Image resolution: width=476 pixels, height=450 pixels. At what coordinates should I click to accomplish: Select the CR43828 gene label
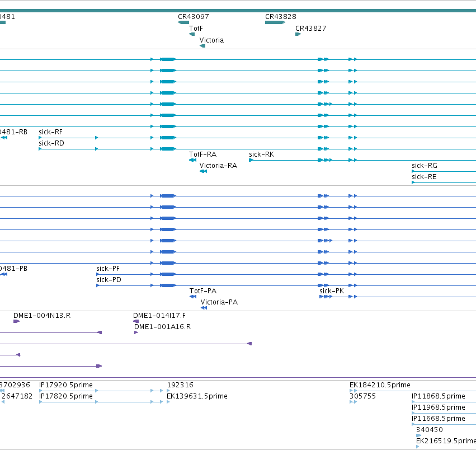(x=281, y=17)
